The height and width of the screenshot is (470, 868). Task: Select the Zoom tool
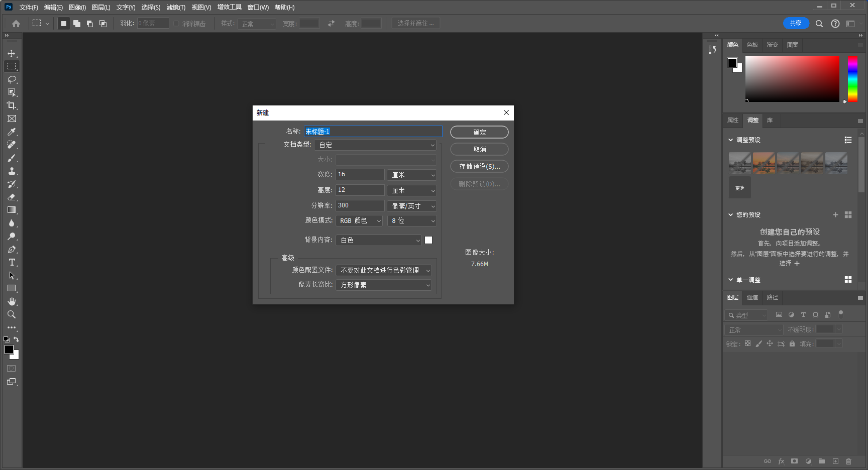[x=12, y=314]
